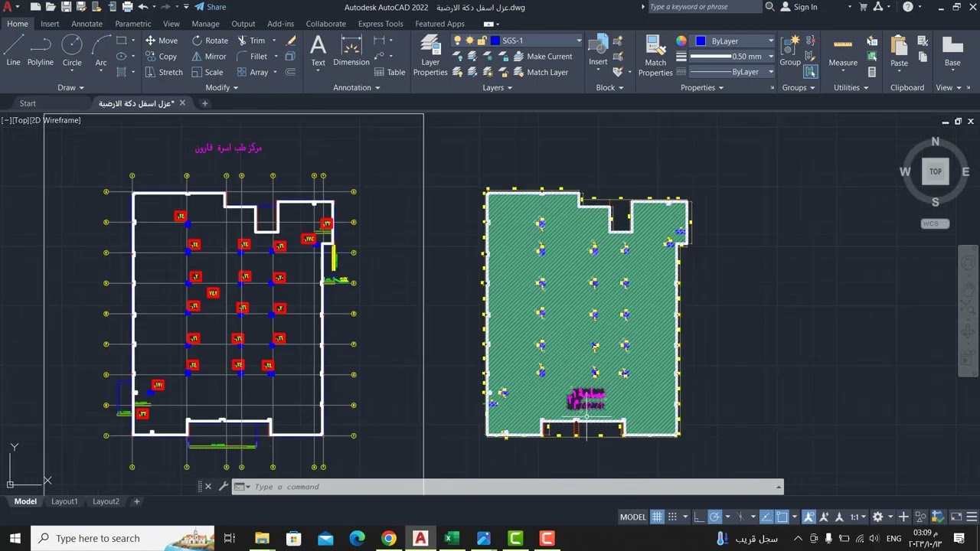Toggle polar tracking in status bar
Viewport: 980px width, 551px height.
tap(714, 517)
